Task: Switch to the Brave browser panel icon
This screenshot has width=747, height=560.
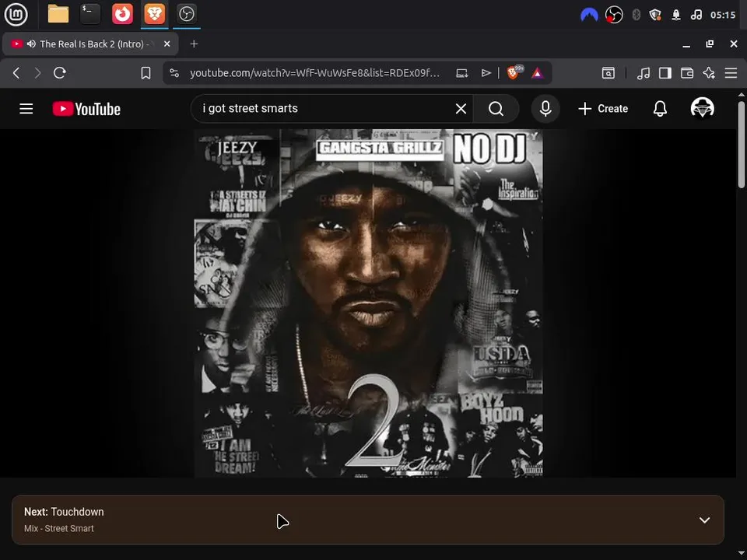Action: (154, 14)
